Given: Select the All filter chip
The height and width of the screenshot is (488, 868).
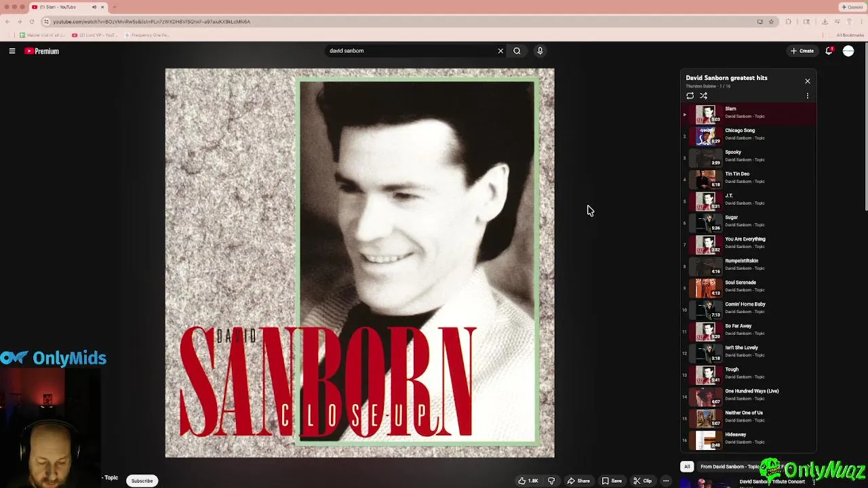Looking at the screenshot, I should pyautogui.click(x=687, y=466).
